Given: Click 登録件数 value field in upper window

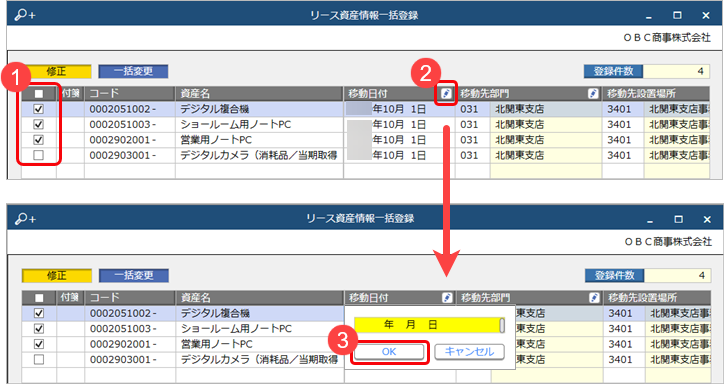Looking at the screenshot, I should pyautogui.click(x=676, y=72).
